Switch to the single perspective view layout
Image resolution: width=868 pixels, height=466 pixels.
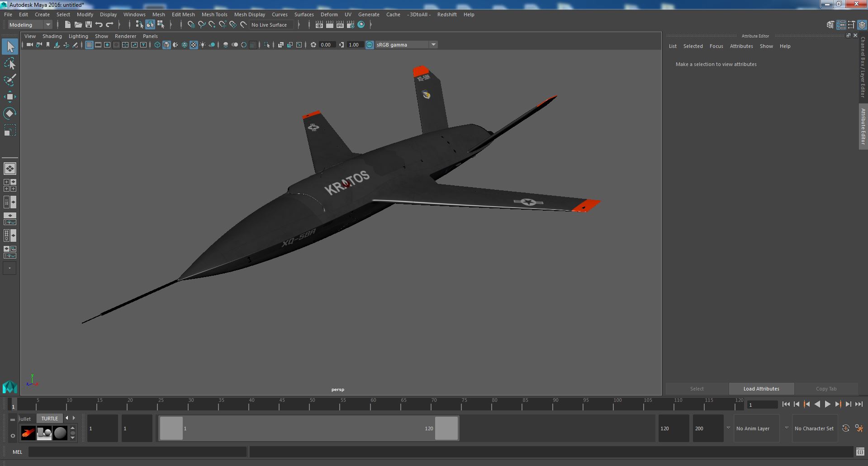click(10, 169)
